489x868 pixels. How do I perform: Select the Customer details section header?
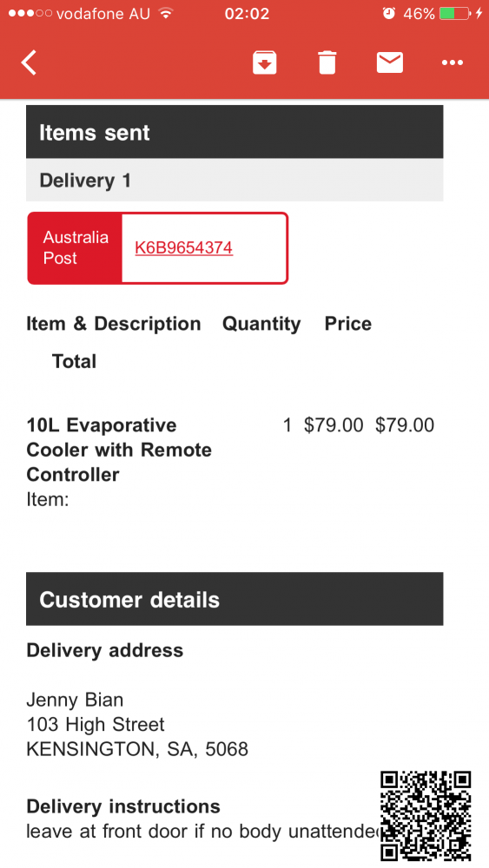click(235, 600)
